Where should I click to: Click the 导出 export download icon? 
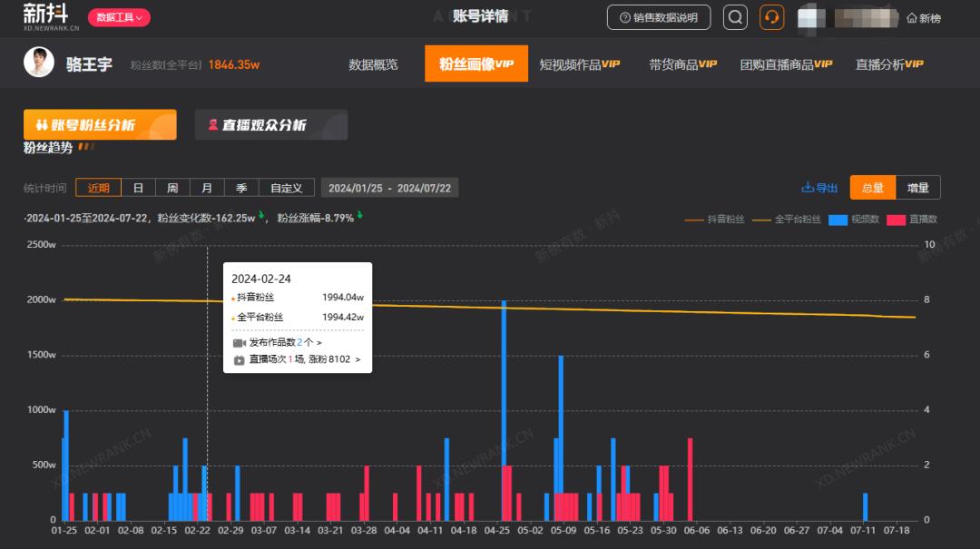click(808, 188)
